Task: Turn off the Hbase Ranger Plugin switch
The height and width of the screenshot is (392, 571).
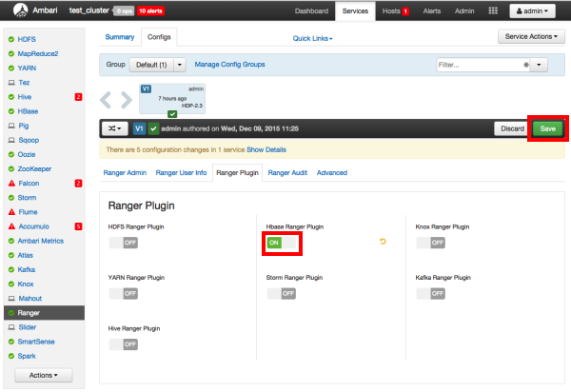Action: [282, 243]
